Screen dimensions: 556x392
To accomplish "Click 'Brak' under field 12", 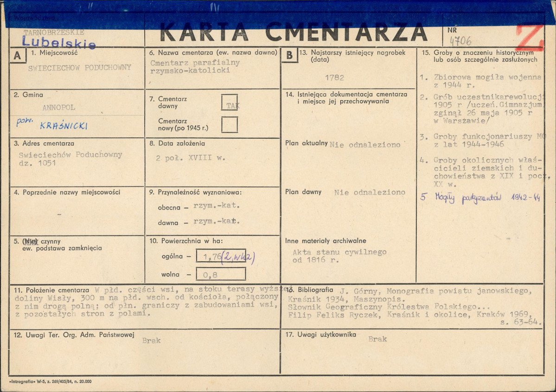I will click(152, 341).
